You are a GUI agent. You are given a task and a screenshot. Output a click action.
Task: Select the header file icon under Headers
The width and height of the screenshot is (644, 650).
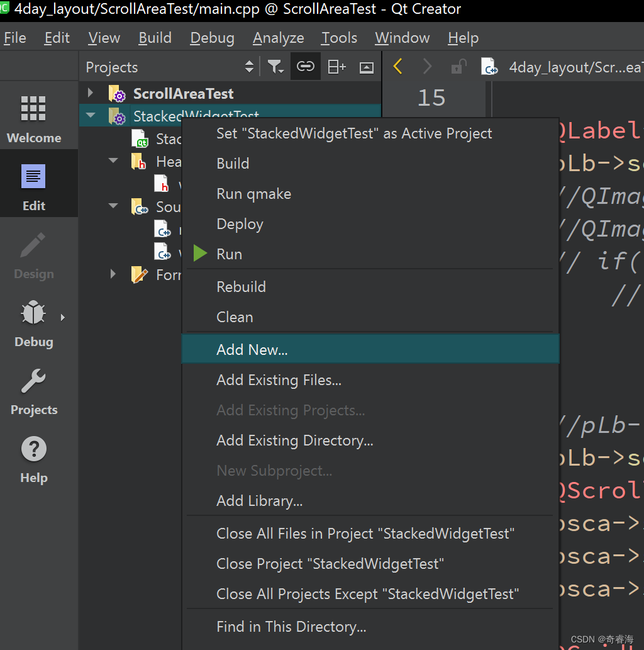click(162, 184)
